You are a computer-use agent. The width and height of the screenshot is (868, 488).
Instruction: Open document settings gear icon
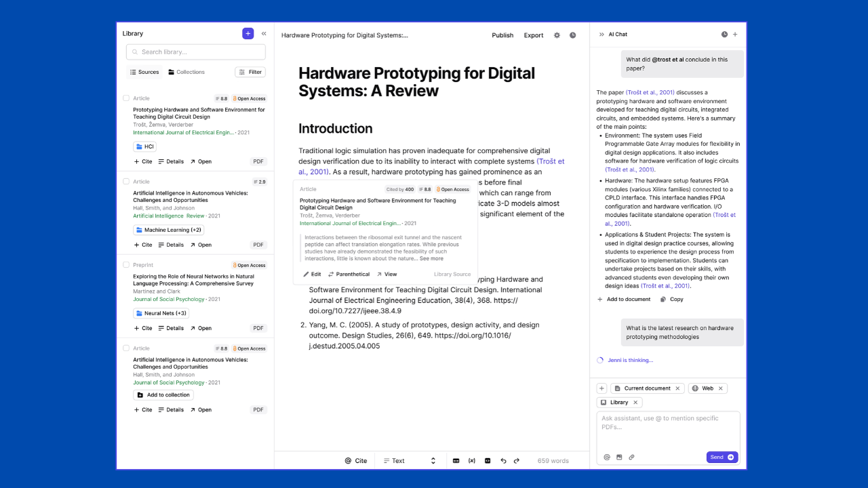pos(557,35)
